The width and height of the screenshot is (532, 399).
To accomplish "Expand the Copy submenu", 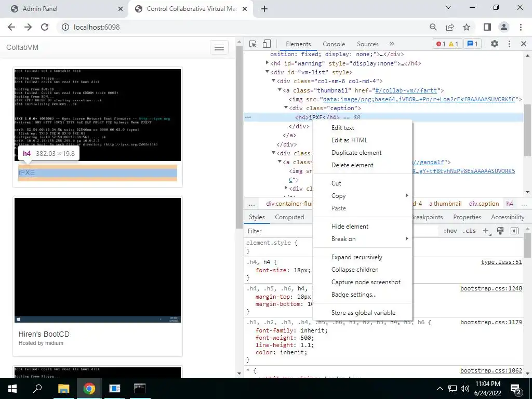I will tap(362, 196).
